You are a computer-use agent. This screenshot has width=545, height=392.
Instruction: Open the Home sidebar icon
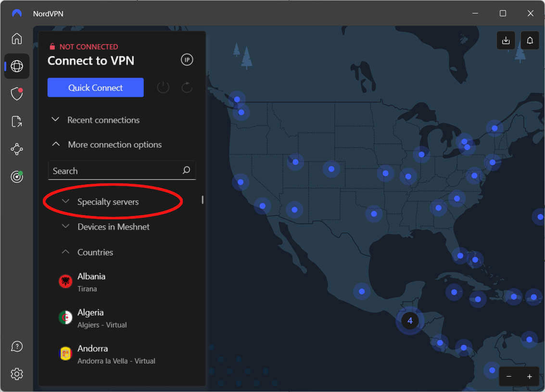pyautogui.click(x=17, y=38)
